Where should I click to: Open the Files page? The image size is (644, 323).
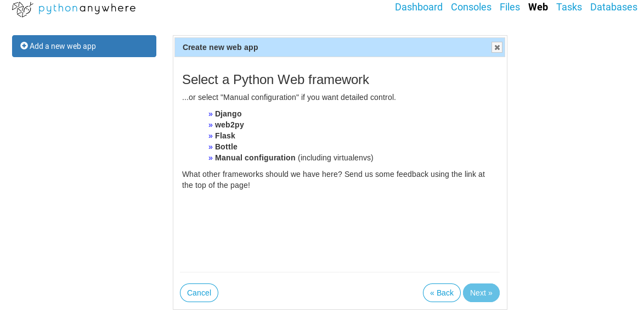click(510, 7)
